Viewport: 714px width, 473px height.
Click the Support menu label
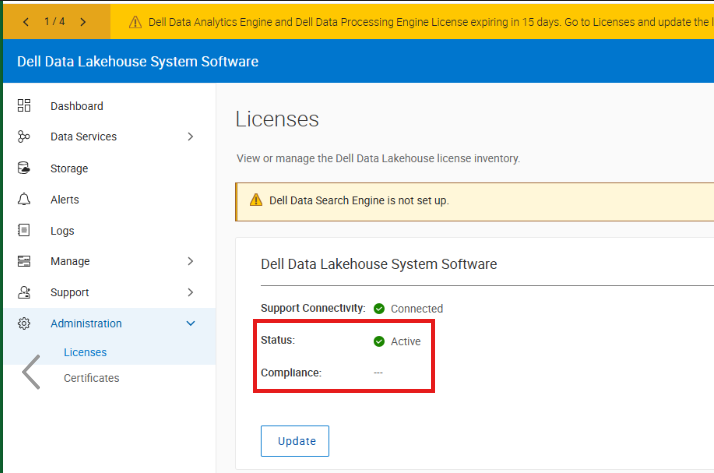click(x=69, y=292)
